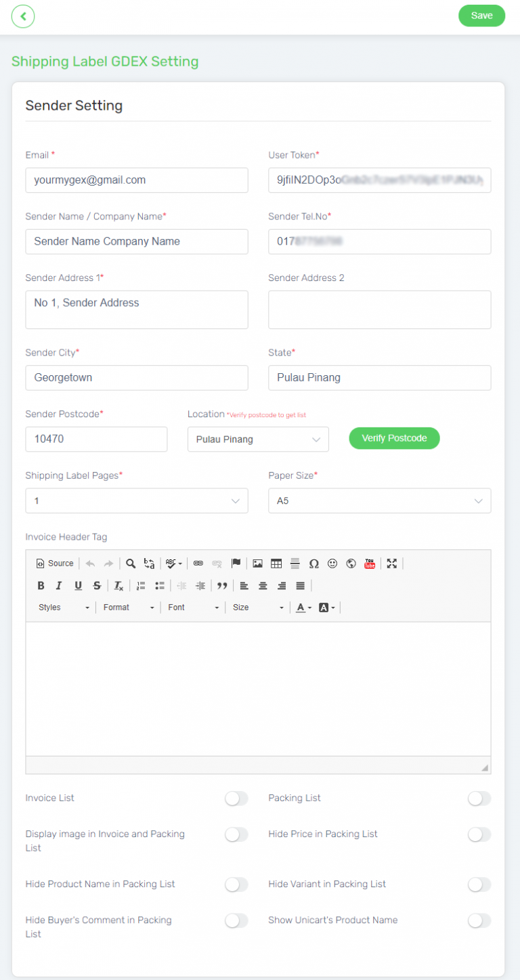
Task: Open the Location dropdown
Action: 258,439
